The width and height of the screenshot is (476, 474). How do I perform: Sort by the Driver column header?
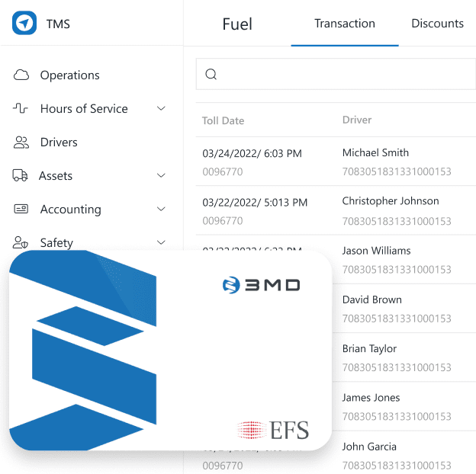(x=357, y=120)
